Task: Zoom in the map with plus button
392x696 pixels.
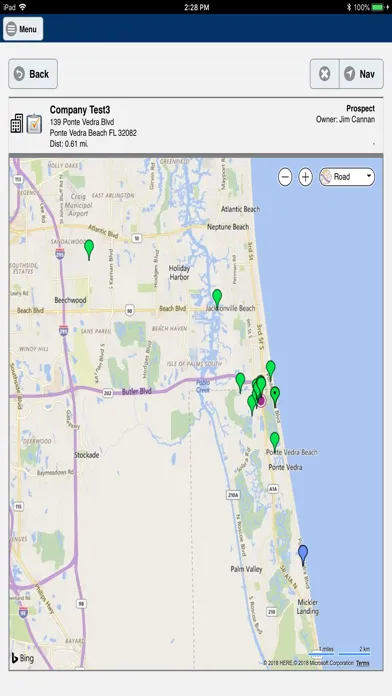Action: 305,177
